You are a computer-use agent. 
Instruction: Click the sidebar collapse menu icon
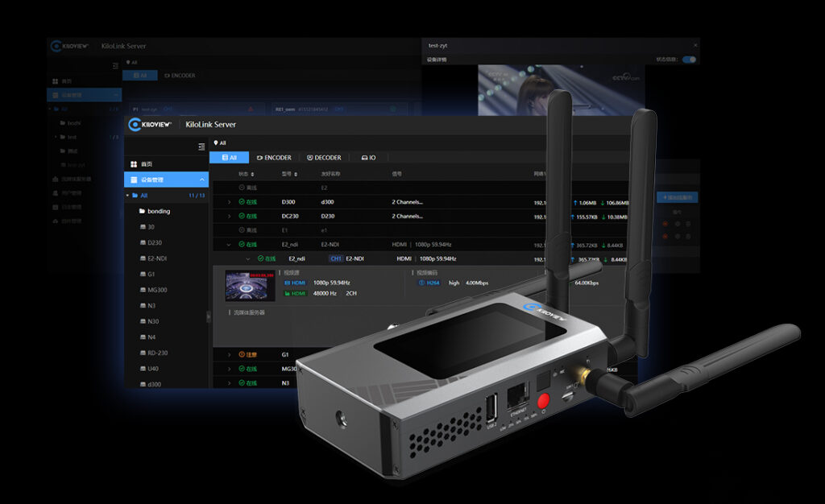point(201,147)
